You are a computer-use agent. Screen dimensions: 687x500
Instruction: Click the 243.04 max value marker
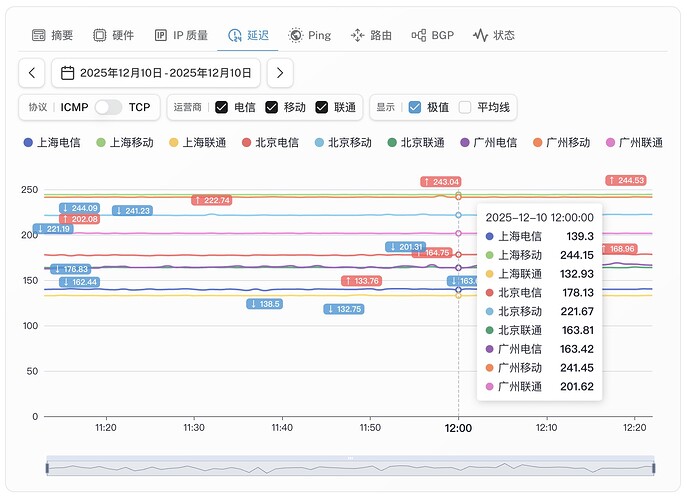[441, 181]
